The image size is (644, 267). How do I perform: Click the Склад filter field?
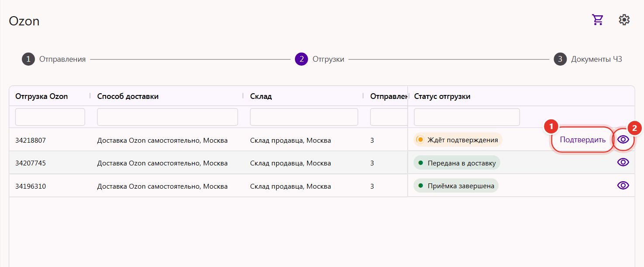pyautogui.click(x=304, y=117)
